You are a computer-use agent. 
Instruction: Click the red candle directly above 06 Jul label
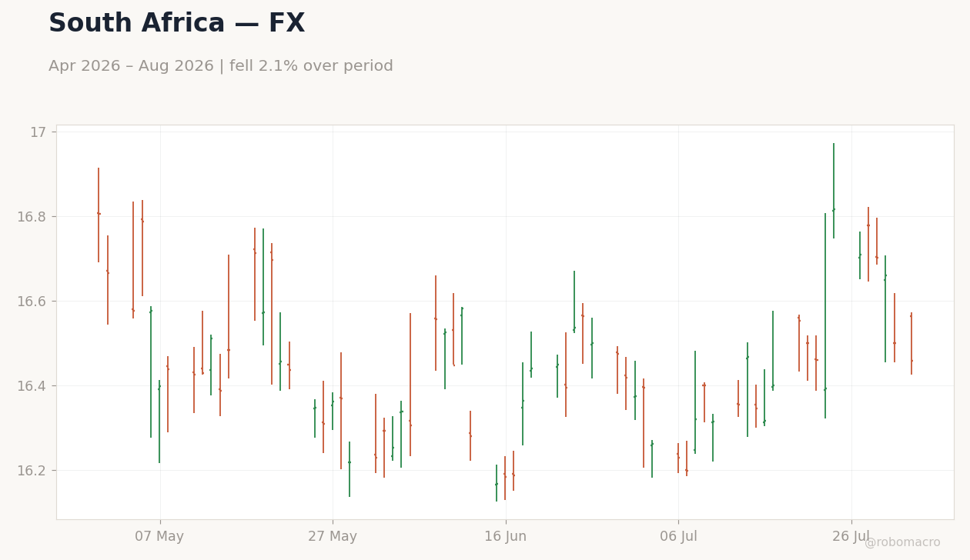click(678, 458)
